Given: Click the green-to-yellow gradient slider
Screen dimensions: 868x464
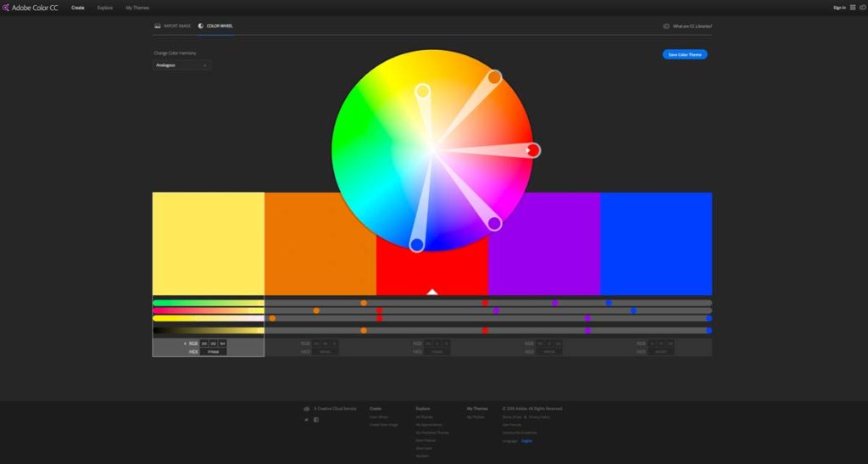Looking at the screenshot, I should click(x=209, y=303).
